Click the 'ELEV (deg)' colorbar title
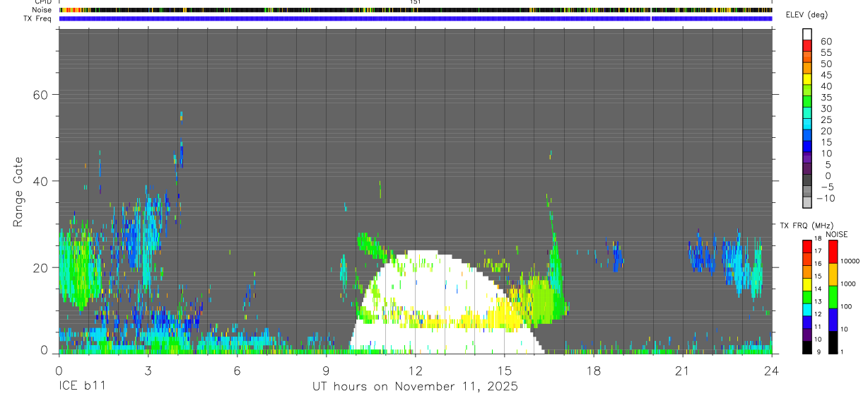The height and width of the screenshot is (401, 868). (807, 15)
